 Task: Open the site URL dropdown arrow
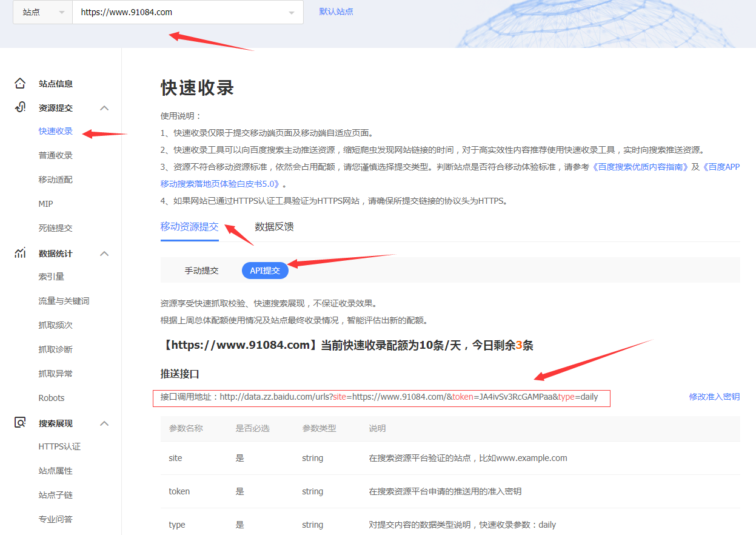point(292,13)
